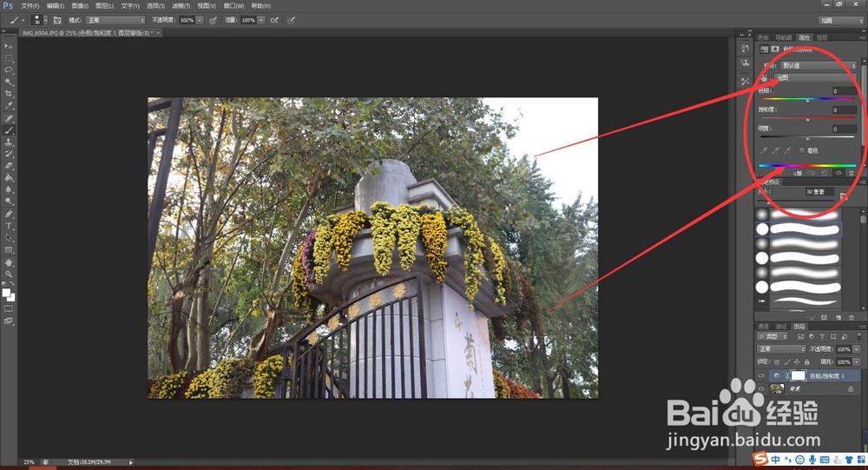Delete this adjustment layer via trash
The height and width of the screenshot is (470, 868).
(852, 174)
